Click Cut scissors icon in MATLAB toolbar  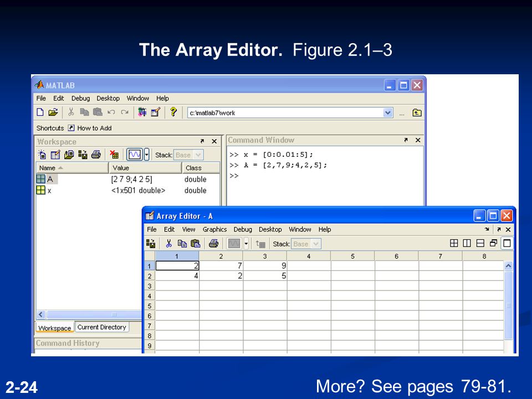pos(71,112)
